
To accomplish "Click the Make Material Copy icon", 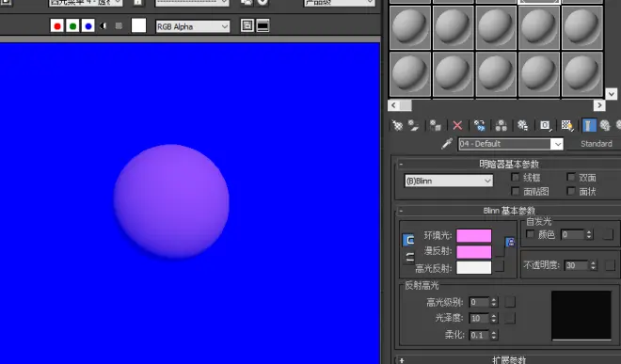I will point(479,125).
